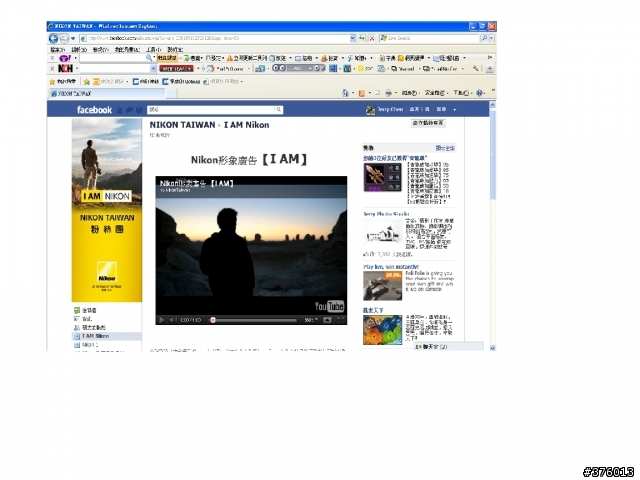Click the Terry Chen profile picture
640x480 pixels.
coord(370,110)
